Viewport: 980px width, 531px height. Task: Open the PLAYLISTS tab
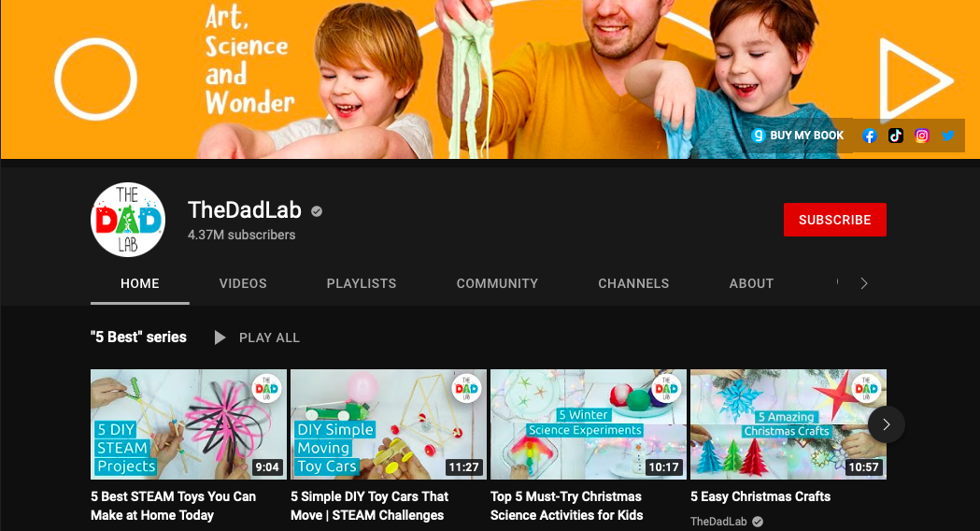pyautogui.click(x=362, y=283)
